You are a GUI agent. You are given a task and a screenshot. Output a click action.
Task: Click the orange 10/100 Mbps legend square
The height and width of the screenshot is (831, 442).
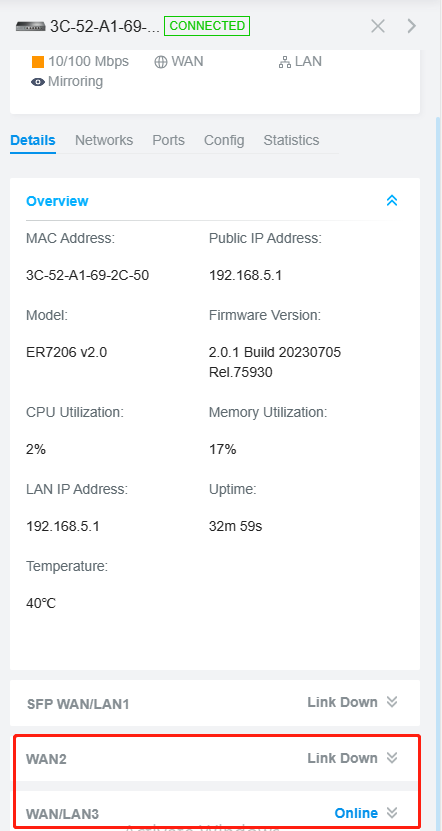[38, 62]
